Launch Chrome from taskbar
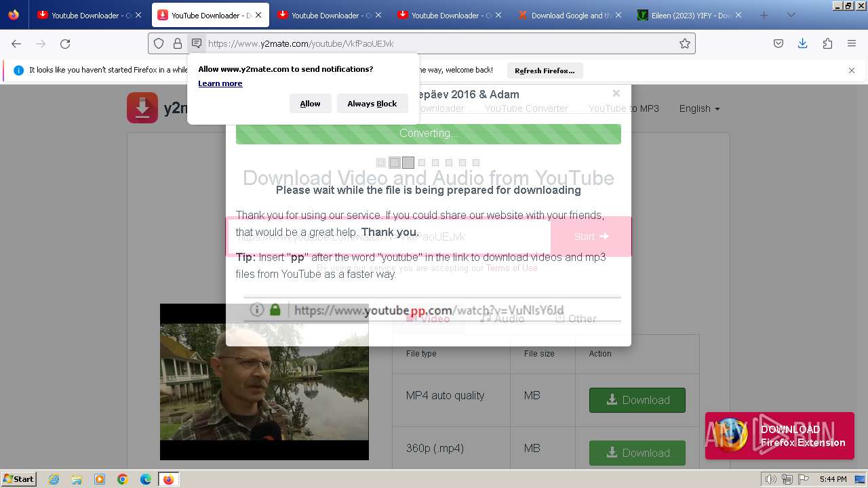 pyautogui.click(x=123, y=479)
